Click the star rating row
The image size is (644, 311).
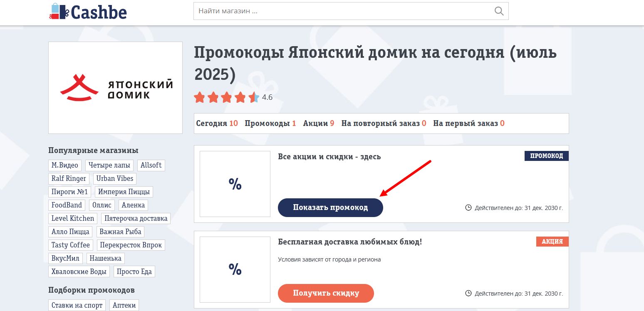point(226,98)
